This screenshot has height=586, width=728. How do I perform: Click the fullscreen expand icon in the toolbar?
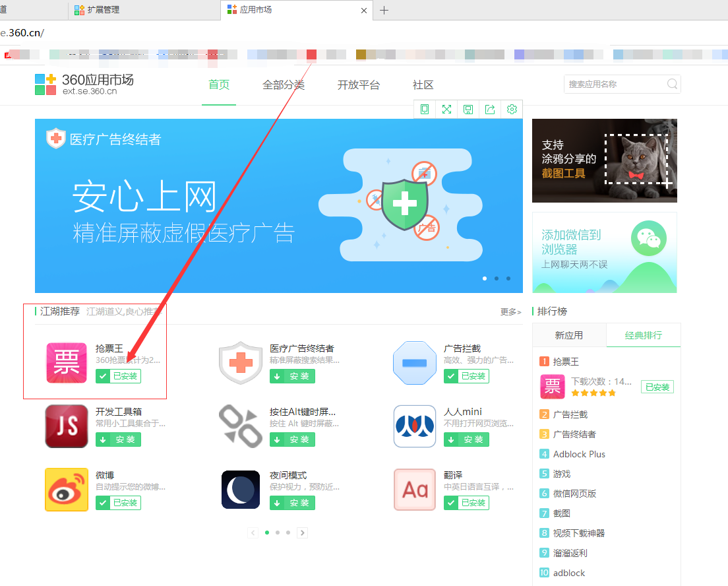[446, 109]
